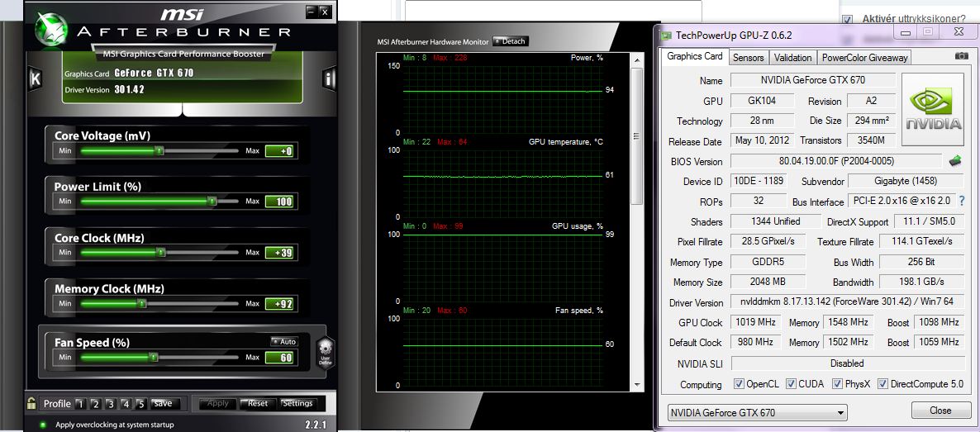Viewport: 980px width, 432px height.
Task: Detach the Hardware Monitor window
Action: click(x=511, y=41)
